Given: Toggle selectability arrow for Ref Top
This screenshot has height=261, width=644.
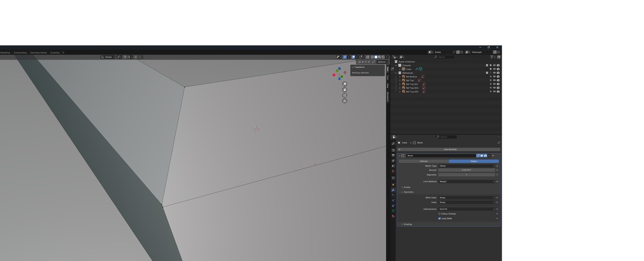Looking at the screenshot, I should click(491, 81).
